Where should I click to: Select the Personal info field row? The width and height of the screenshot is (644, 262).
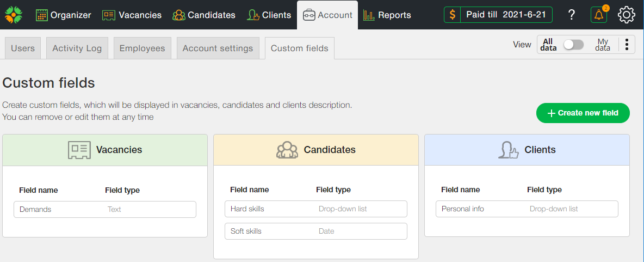pyautogui.click(x=527, y=209)
